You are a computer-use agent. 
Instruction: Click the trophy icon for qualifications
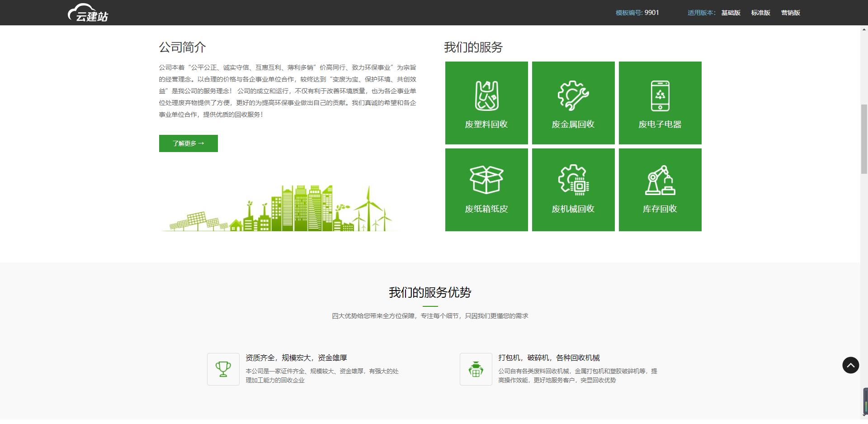click(223, 369)
